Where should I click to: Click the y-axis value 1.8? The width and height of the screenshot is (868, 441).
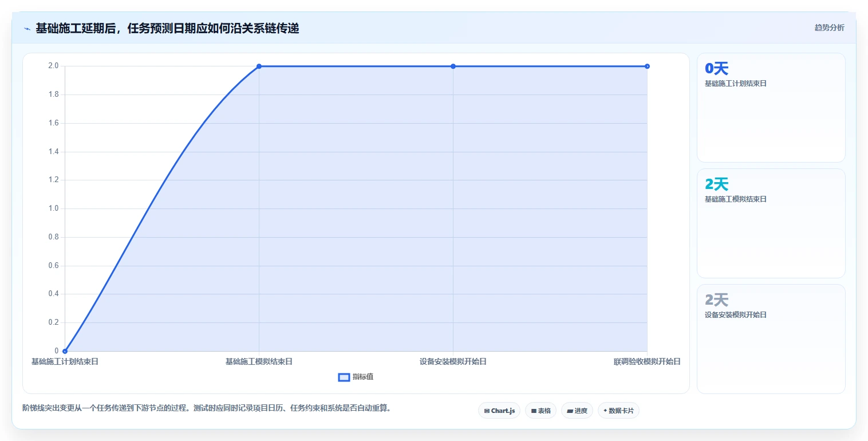pyautogui.click(x=53, y=94)
